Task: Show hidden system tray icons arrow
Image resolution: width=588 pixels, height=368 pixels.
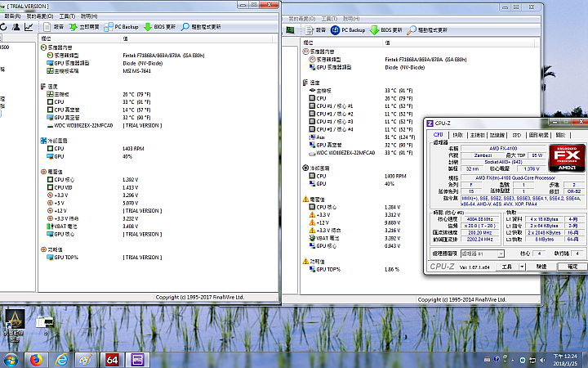Action: (512, 360)
